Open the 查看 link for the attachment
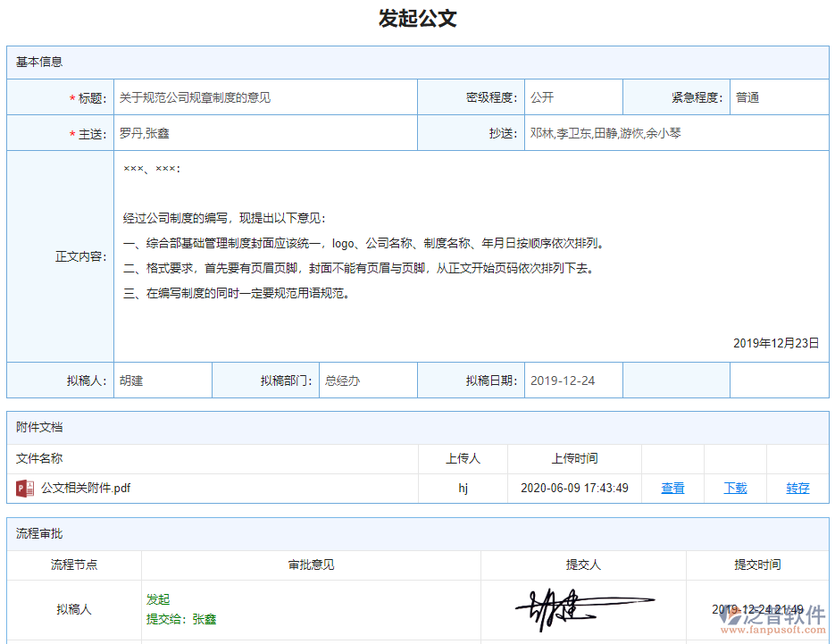 coord(672,488)
